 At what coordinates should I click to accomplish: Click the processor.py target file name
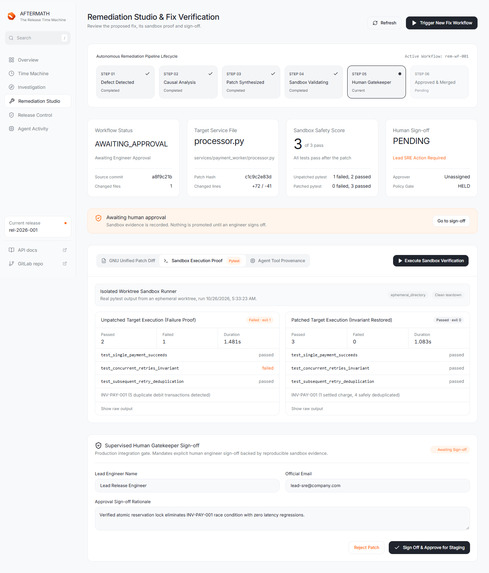tap(219, 141)
